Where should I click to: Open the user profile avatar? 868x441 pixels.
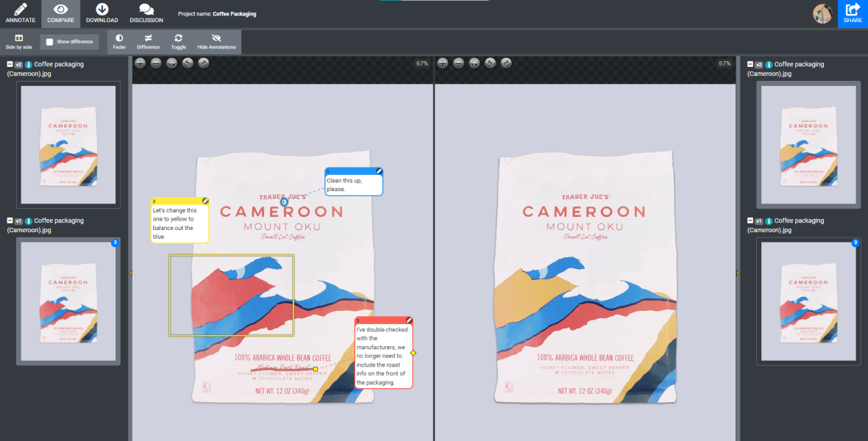click(822, 14)
